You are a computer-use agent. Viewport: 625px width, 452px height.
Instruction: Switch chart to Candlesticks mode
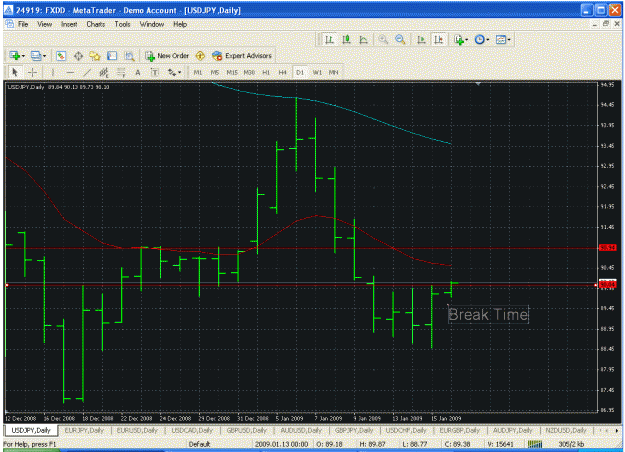tap(346, 39)
